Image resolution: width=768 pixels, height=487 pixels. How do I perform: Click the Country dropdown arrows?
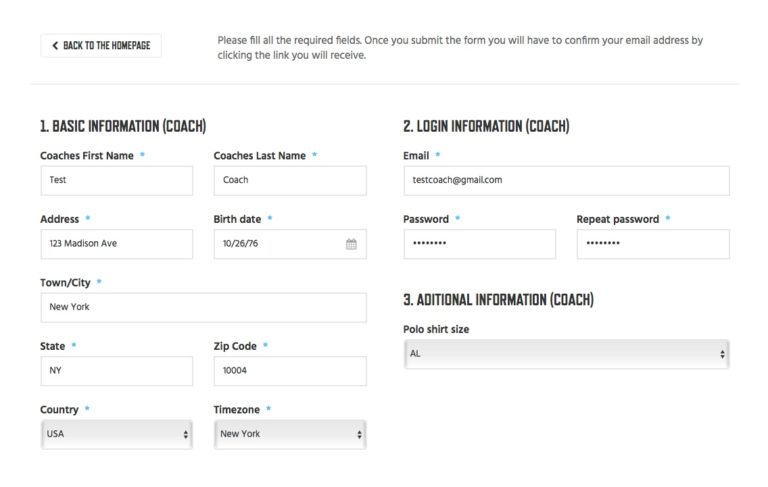186,435
